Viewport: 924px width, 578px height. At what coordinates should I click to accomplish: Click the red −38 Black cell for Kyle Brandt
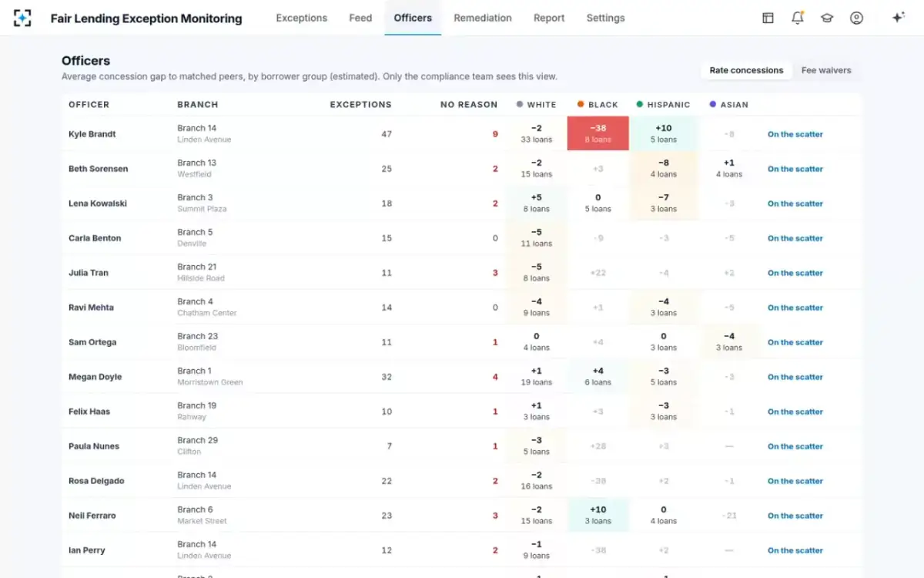(598, 133)
